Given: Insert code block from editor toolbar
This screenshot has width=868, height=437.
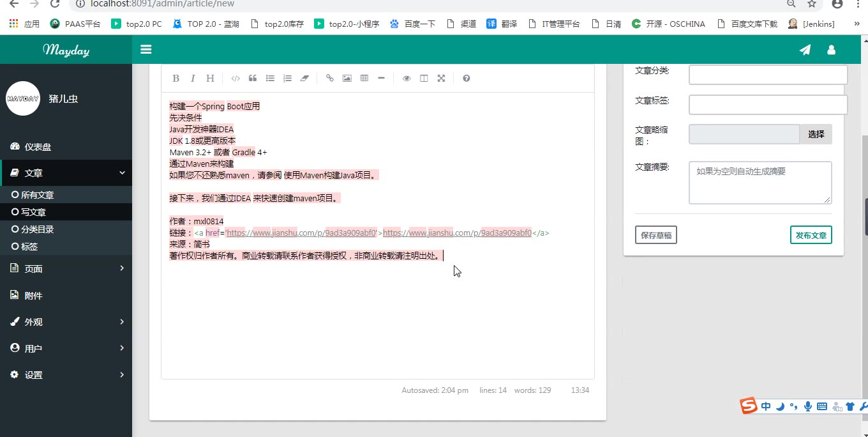Looking at the screenshot, I should pos(236,79).
